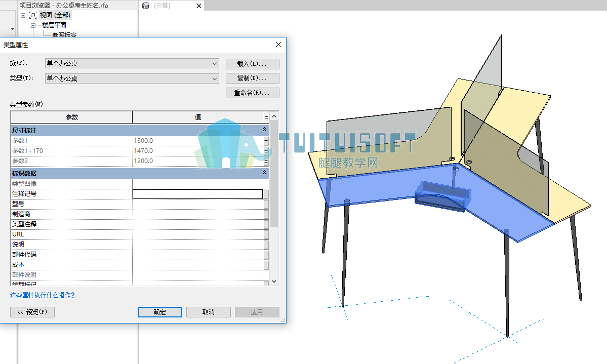Close the 类型属性 dialog with the X
This screenshot has height=364, width=607.
tap(278, 45)
